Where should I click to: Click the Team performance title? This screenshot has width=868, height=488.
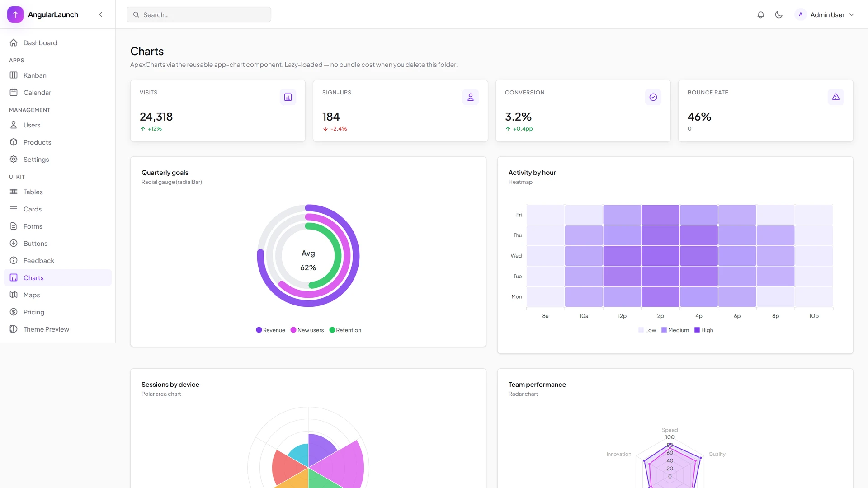537,385
